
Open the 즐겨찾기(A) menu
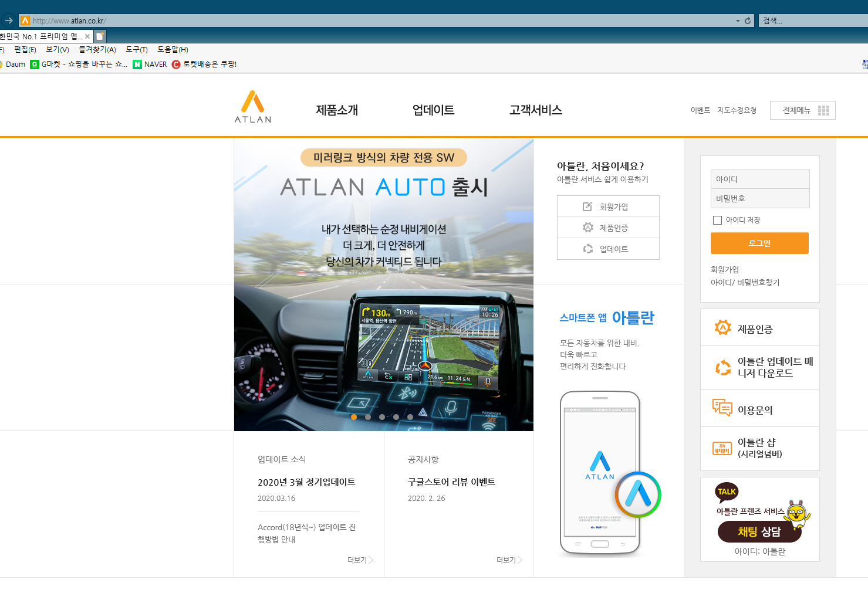tap(97, 50)
